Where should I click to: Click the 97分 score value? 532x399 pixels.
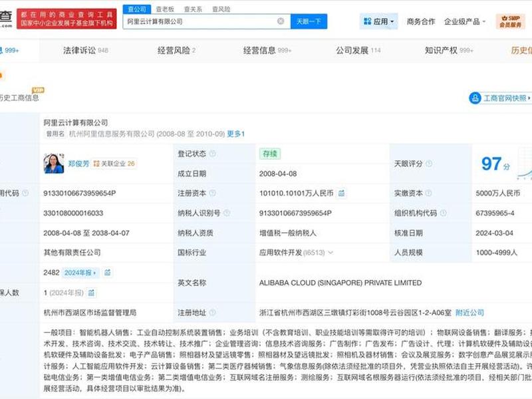click(495, 164)
